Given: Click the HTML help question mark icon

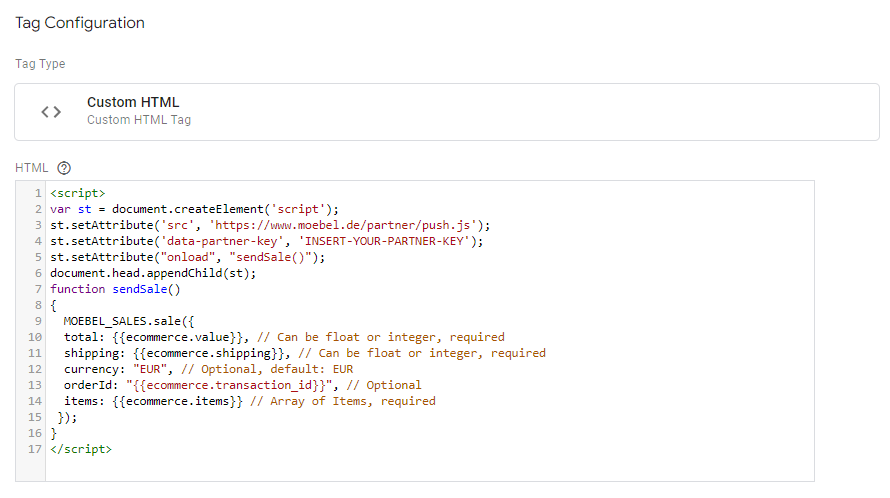Looking at the screenshot, I should 64,168.
